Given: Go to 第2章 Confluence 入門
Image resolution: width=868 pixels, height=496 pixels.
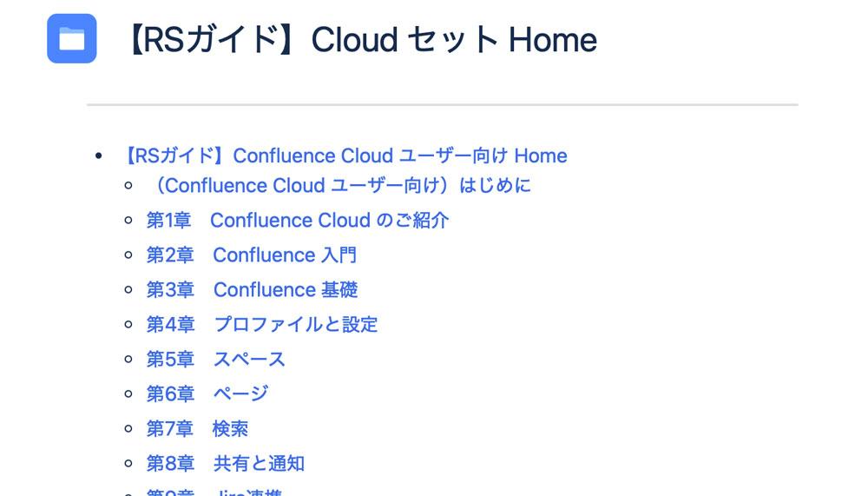Looking at the screenshot, I should tap(252, 255).
